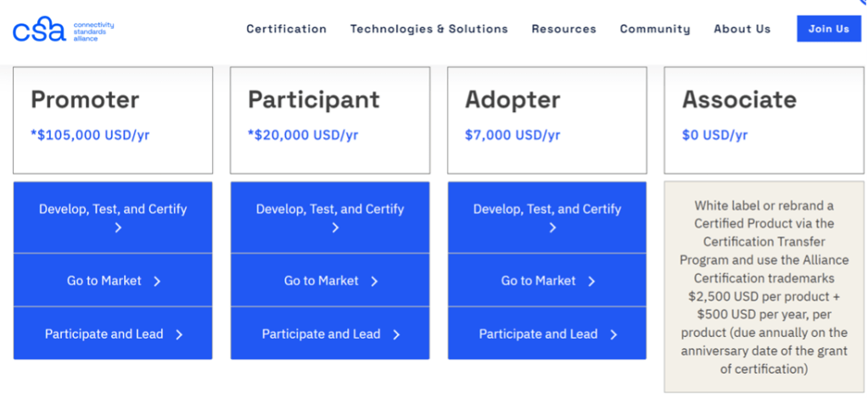Expand Participant's Go to Market section
The image size is (868, 399).
[x=330, y=281]
